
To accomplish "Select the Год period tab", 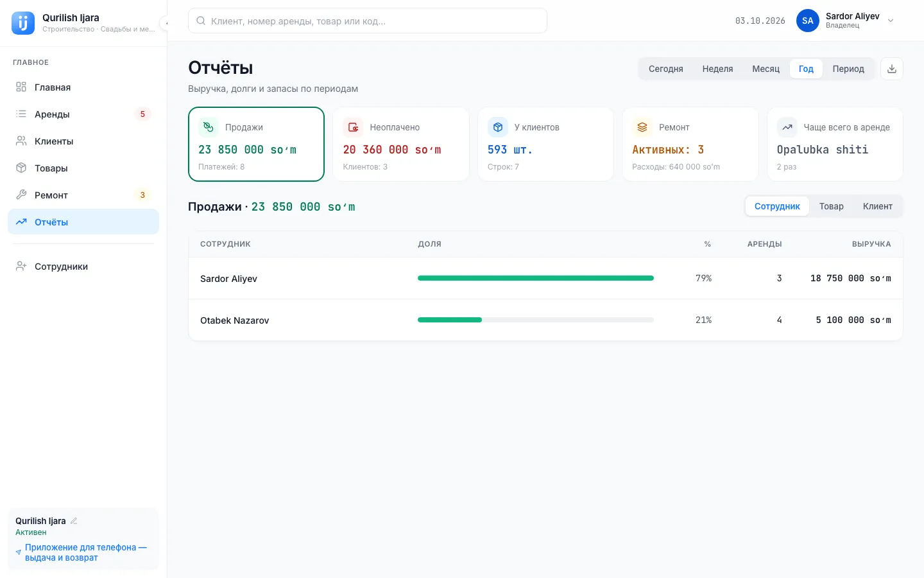I will (806, 69).
